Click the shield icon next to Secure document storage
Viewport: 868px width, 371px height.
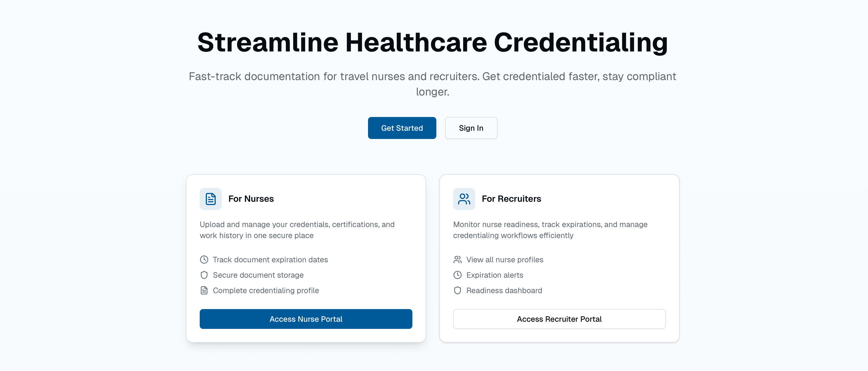coord(204,275)
